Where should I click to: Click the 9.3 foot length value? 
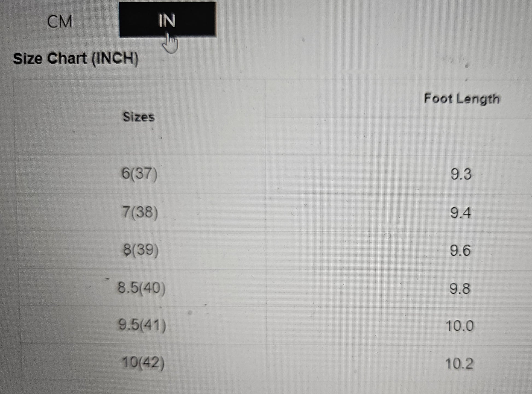click(461, 174)
